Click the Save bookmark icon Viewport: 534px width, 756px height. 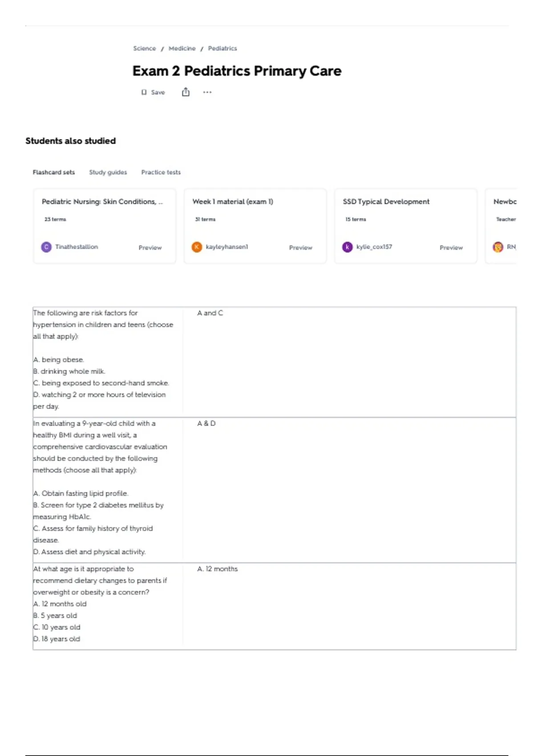(144, 92)
